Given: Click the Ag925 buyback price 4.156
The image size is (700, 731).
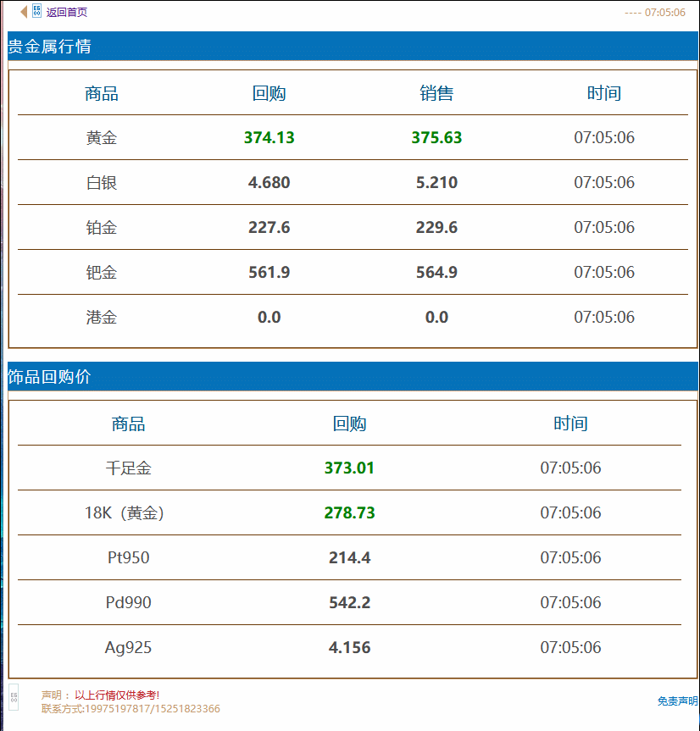Looking at the screenshot, I should click(349, 648).
